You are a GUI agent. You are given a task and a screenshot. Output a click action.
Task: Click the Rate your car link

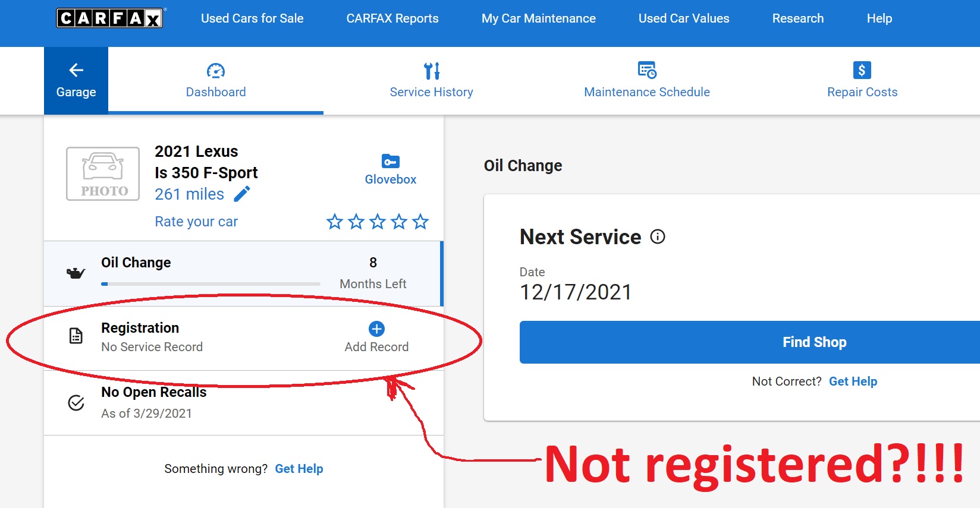click(x=196, y=222)
